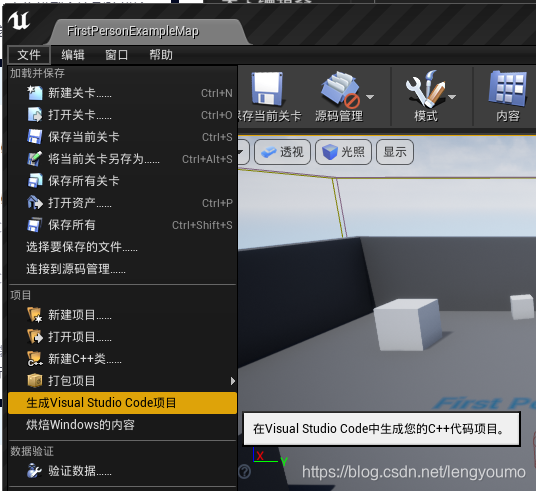
Task: Click the Ctrl+Shift+S shortcut text
Action: click(x=202, y=225)
